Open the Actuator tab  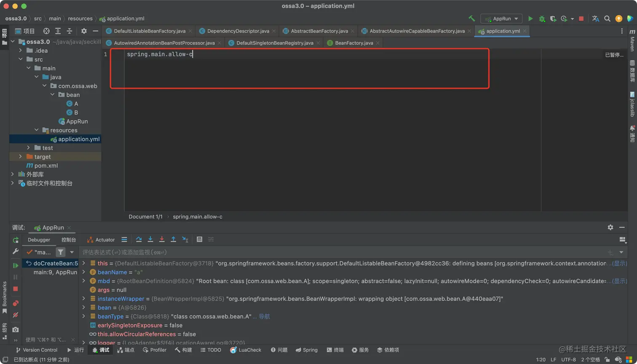(x=101, y=240)
